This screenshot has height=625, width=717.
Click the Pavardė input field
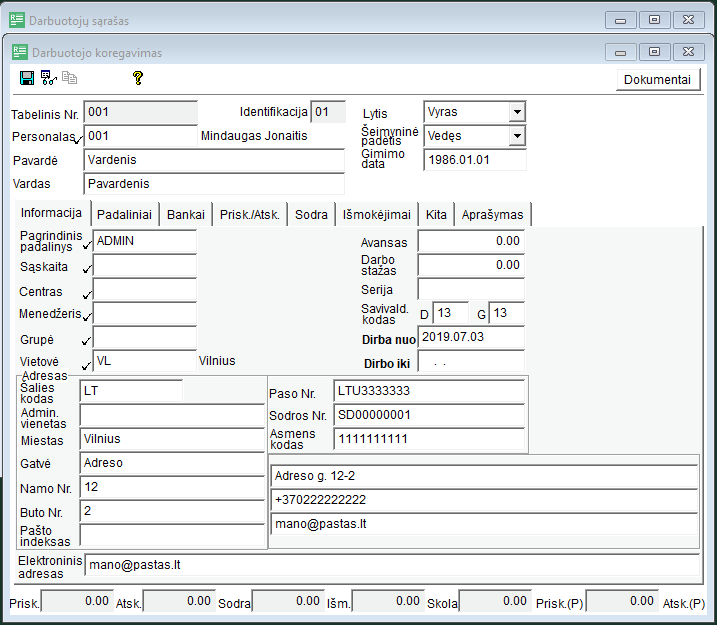tap(214, 160)
